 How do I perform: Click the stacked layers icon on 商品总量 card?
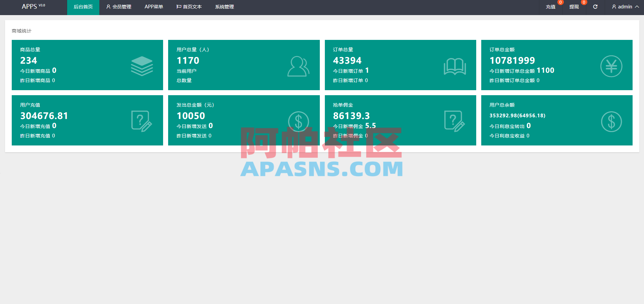tap(142, 66)
